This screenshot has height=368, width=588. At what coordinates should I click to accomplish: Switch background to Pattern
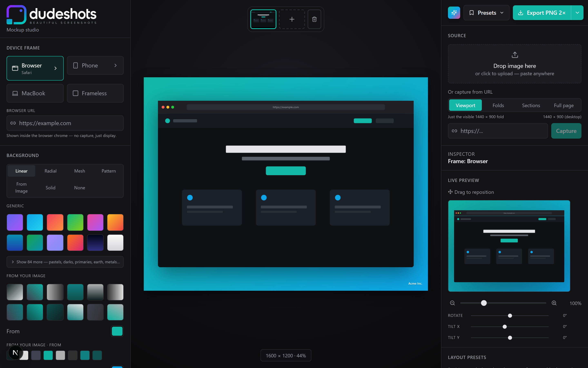[x=109, y=171]
